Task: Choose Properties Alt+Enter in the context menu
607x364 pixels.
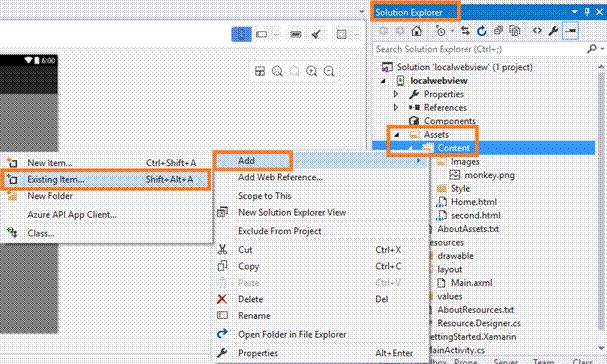Action: coord(258,353)
